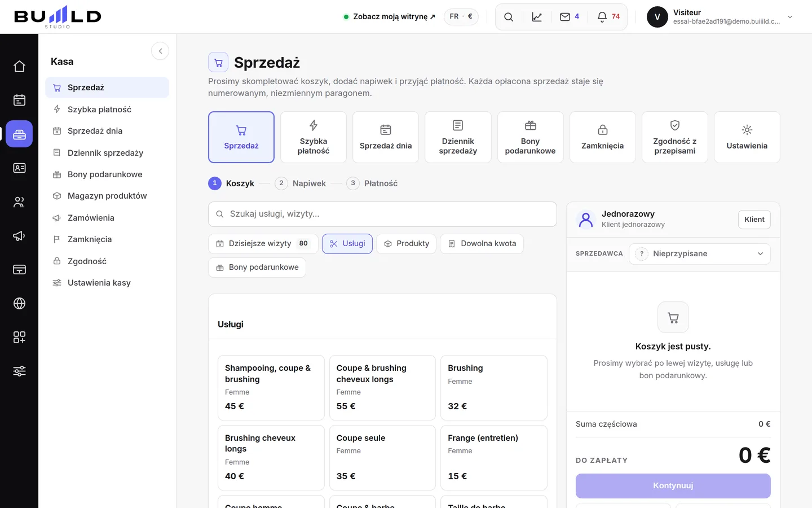Toggle the Dowolna kwota filter chip

click(482, 244)
